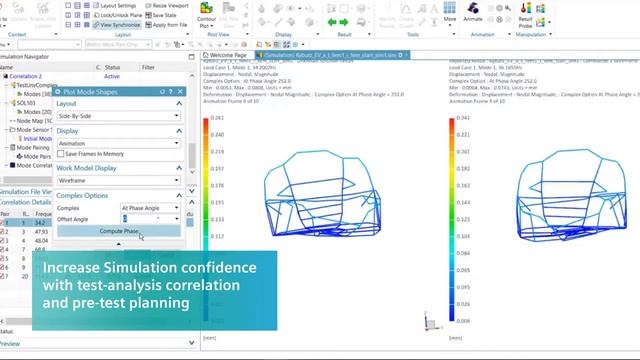The height and width of the screenshot is (360, 640).
Task: Open the Side-By-Side layout dropdown
Action: [x=119, y=116]
